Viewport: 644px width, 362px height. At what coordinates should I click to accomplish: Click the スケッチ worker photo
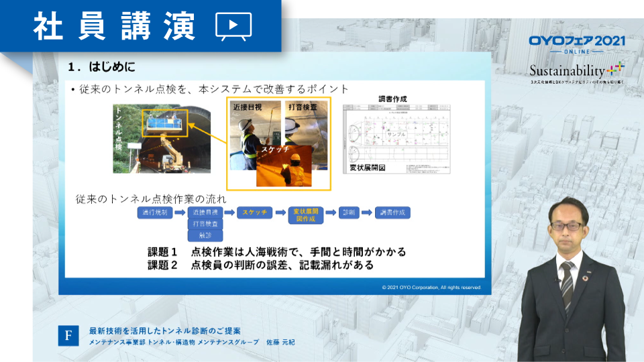[x=284, y=166]
